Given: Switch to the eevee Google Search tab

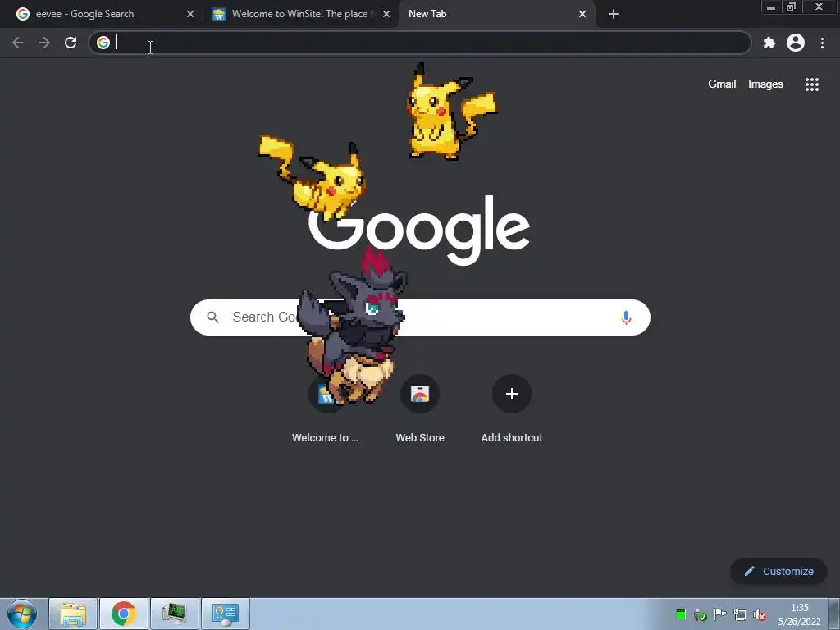Looking at the screenshot, I should (102, 14).
